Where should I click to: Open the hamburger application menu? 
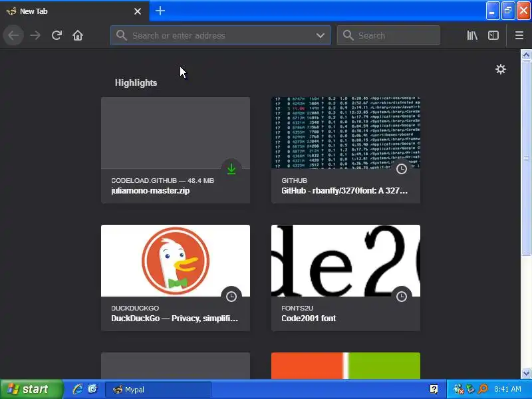pyautogui.click(x=519, y=35)
